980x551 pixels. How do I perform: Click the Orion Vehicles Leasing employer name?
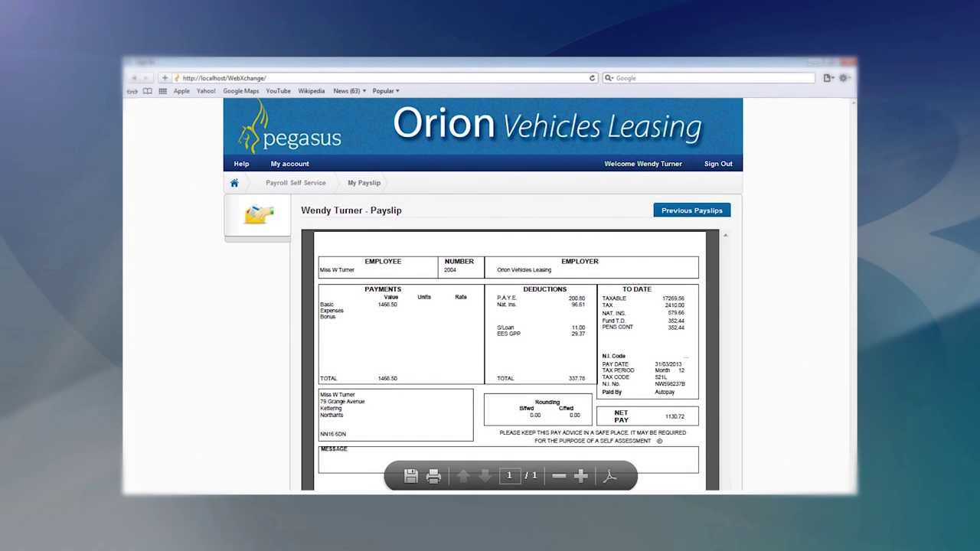(x=524, y=270)
